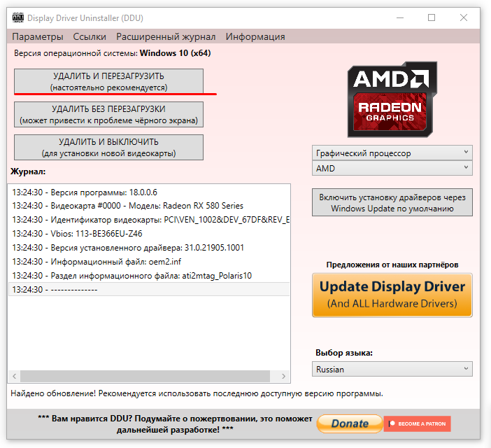Maximize the DDU window
The image size is (491, 448).
click(432, 17)
